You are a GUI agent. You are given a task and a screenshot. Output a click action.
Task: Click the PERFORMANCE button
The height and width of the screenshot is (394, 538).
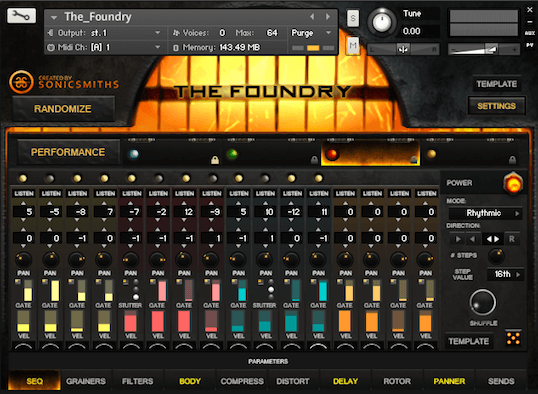coord(68,152)
